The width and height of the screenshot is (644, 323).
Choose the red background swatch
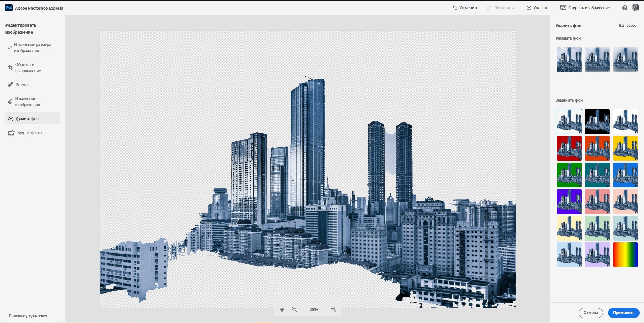(x=569, y=148)
